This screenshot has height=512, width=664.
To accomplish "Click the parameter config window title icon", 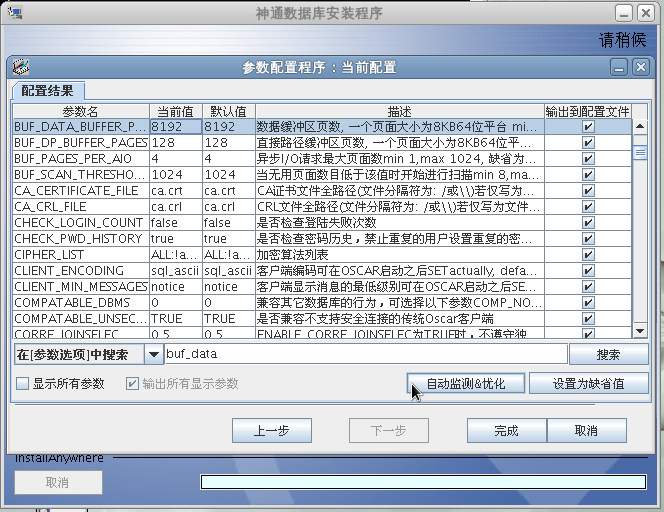I will pos(20,67).
